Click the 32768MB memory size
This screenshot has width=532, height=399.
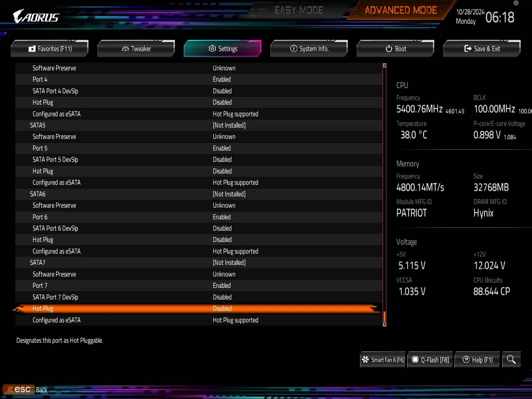point(491,188)
